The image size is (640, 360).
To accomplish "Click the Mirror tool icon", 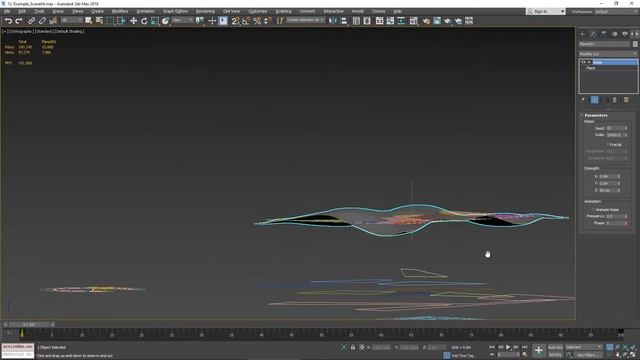I will (333, 21).
